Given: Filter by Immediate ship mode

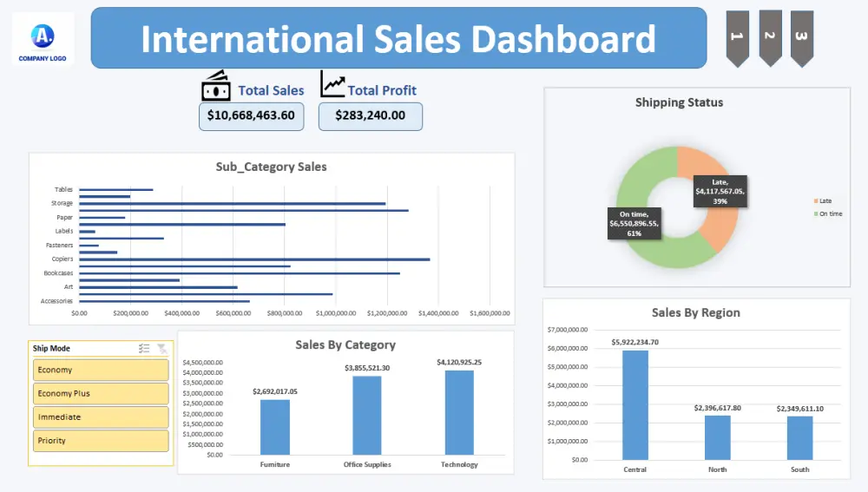Looking at the screenshot, I should [x=101, y=417].
